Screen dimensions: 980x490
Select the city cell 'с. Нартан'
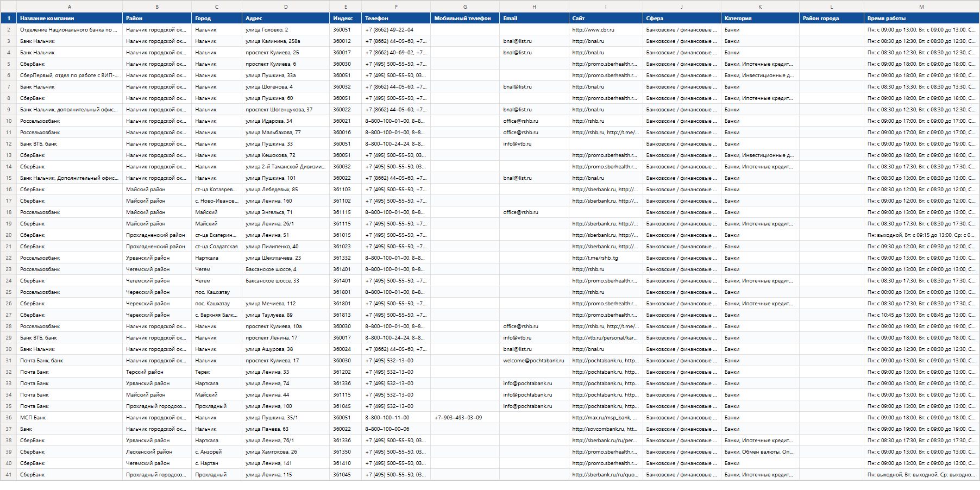[217, 463]
